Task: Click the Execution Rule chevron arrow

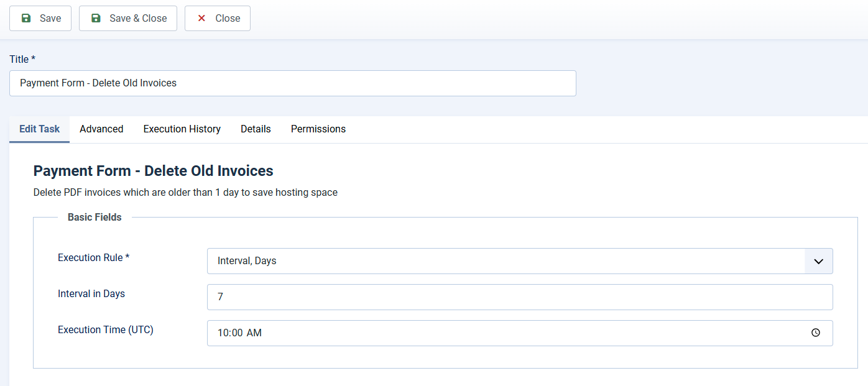Action: [819, 261]
